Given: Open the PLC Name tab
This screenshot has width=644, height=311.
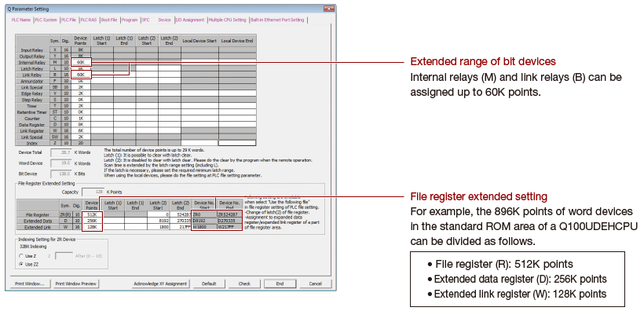Looking at the screenshot, I should pyautogui.click(x=21, y=20).
